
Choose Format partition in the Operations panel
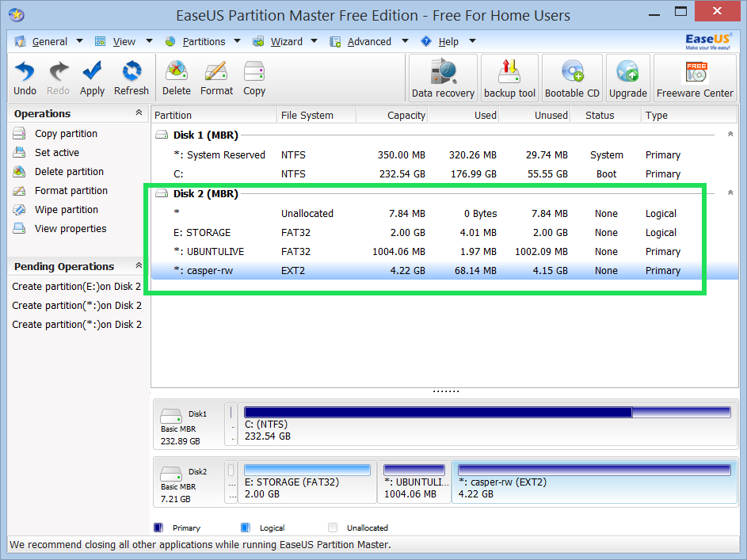coord(71,191)
